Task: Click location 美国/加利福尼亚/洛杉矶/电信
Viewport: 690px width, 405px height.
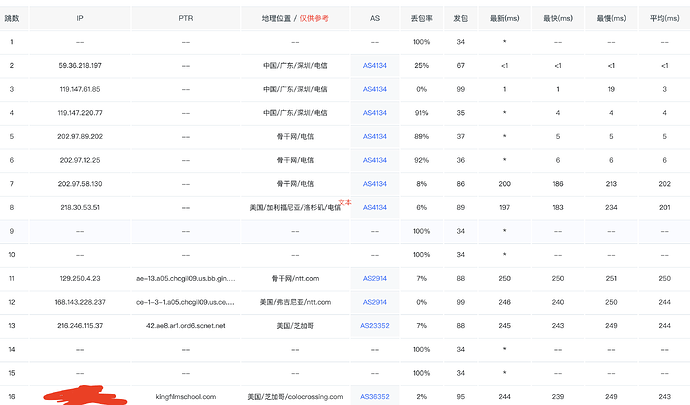Action: (x=295, y=207)
